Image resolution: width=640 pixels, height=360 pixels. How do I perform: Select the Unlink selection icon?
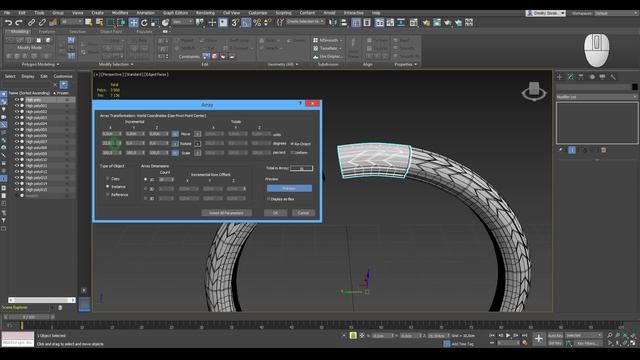42,23
